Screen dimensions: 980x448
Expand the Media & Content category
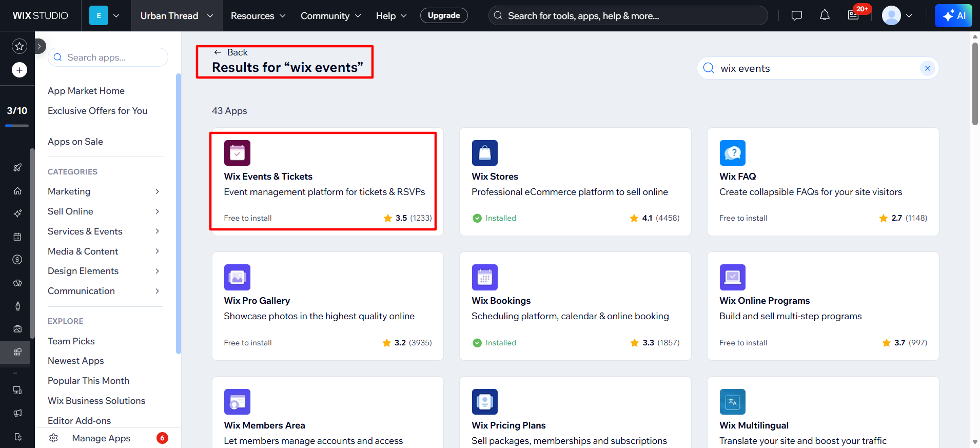coord(105,251)
